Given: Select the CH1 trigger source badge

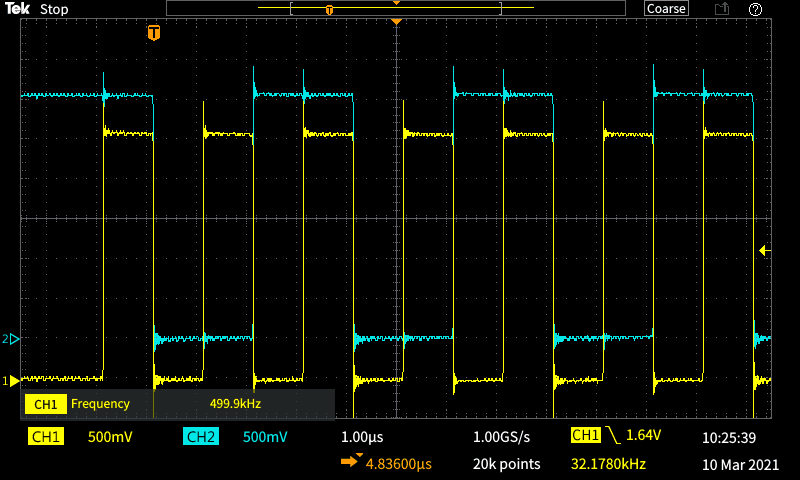Looking at the screenshot, I should (585, 435).
